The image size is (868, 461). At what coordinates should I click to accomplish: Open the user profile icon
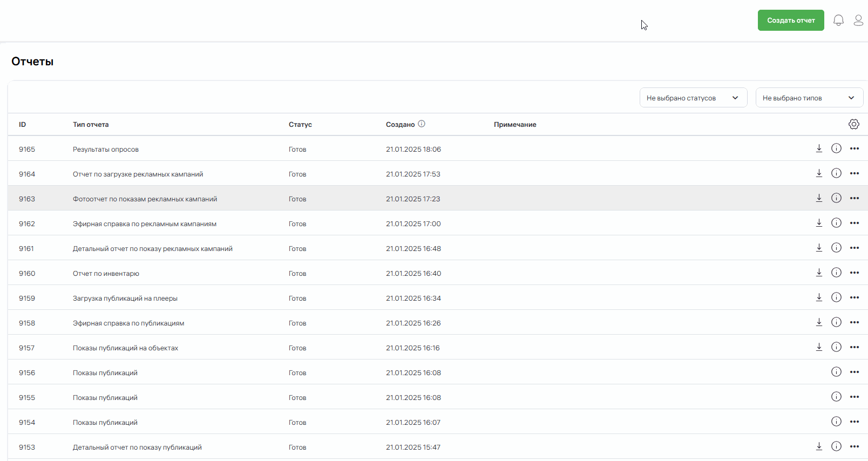tap(858, 21)
